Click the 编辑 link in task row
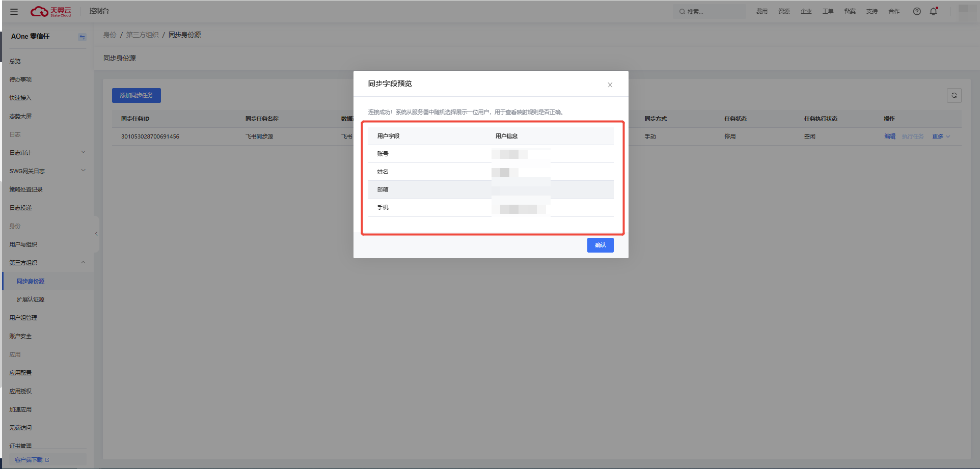Viewport: 980px width, 469px height. pos(889,136)
